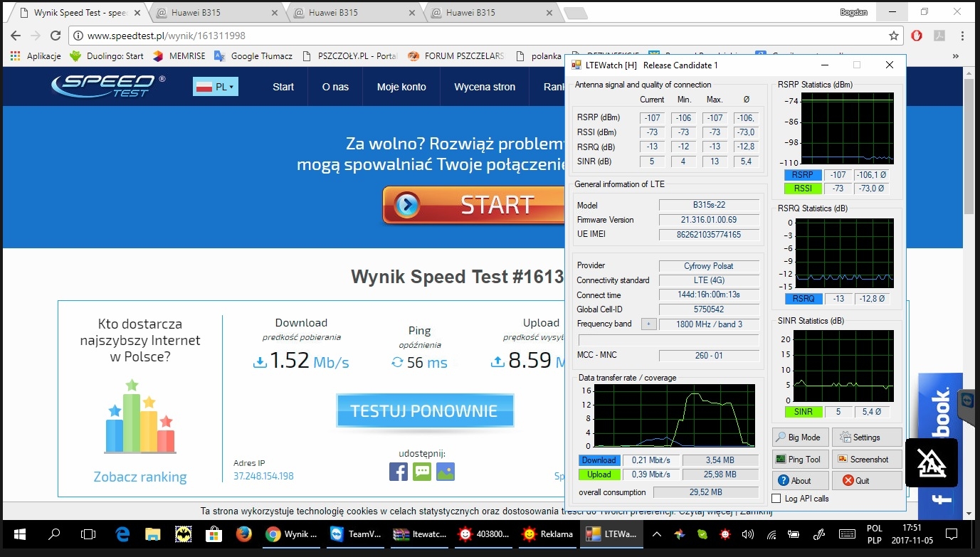Click the green SINR legend label
Viewport: 980px width, 557px height.
[x=803, y=412]
